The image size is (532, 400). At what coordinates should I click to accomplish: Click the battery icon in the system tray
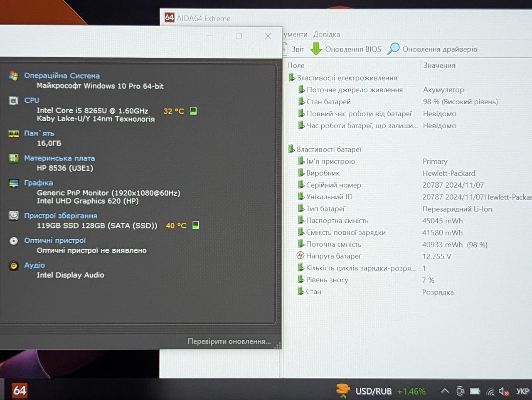pos(475,391)
